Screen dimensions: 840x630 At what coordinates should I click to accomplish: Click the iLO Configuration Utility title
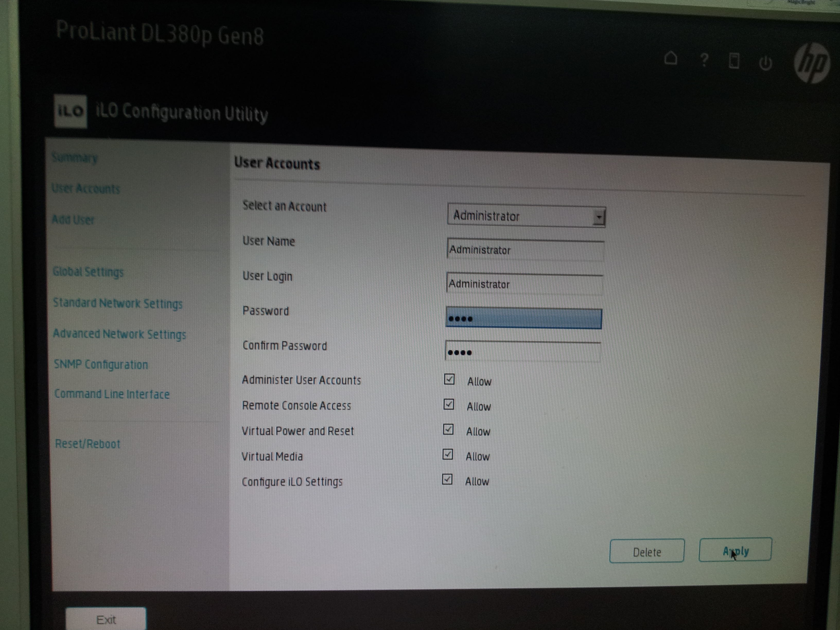point(182,112)
